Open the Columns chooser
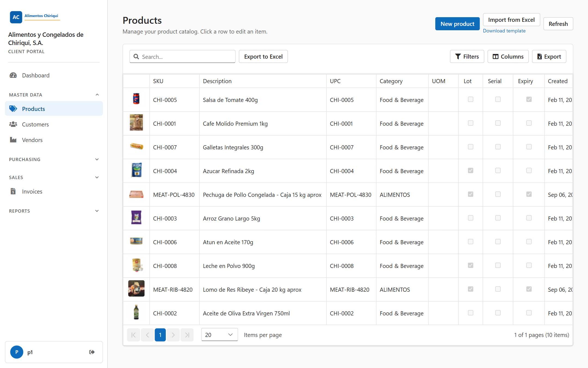 point(508,56)
